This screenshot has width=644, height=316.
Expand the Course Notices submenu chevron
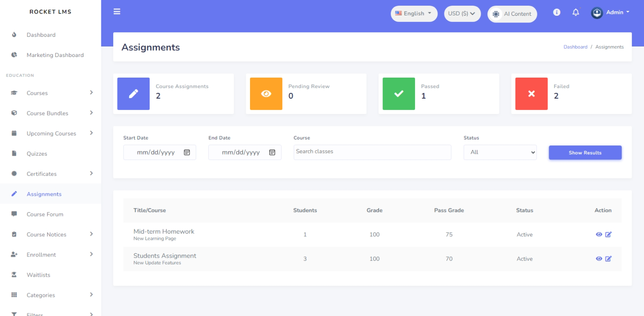[91, 234]
